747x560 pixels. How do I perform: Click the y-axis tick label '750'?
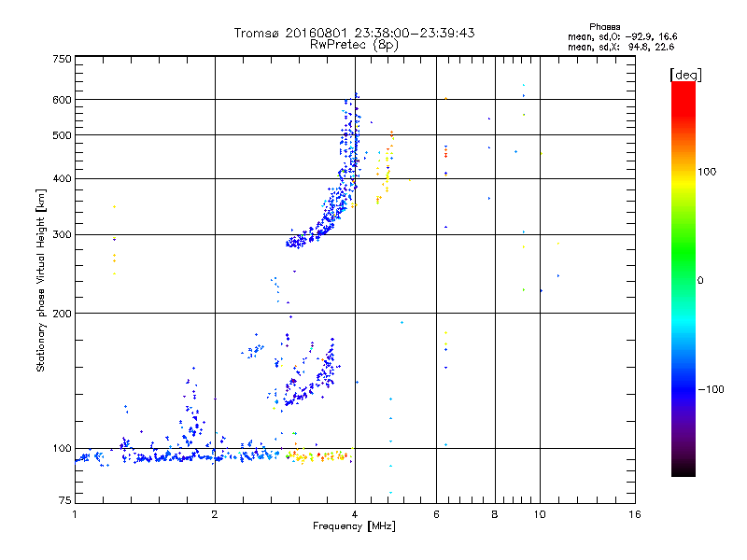point(62,59)
